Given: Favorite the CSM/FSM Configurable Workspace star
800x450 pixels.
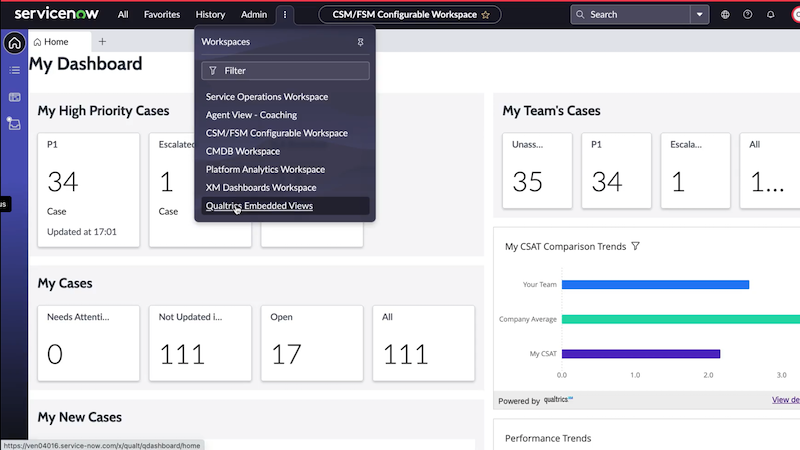Looking at the screenshot, I should [486, 15].
